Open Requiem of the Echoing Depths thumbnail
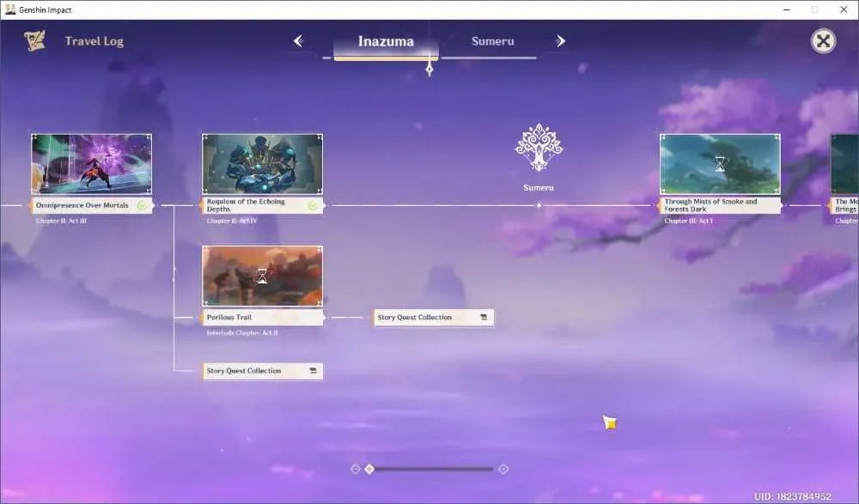The height and width of the screenshot is (504, 859). [262, 164]
